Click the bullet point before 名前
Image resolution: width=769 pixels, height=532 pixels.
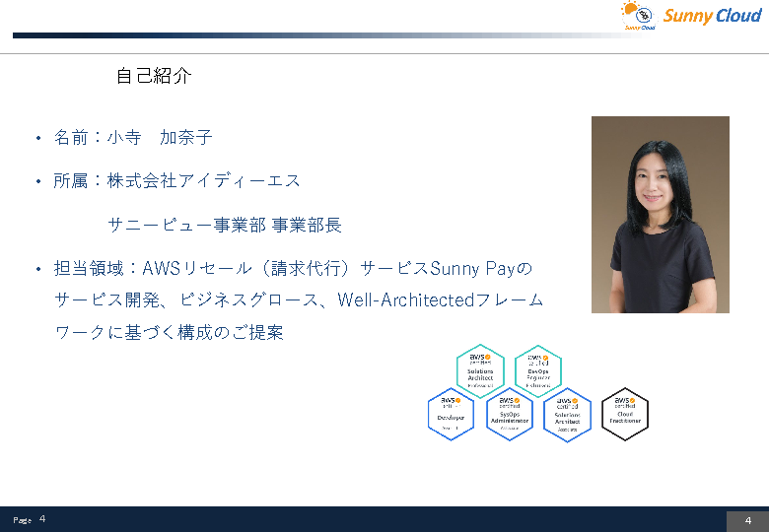(37, 139)
